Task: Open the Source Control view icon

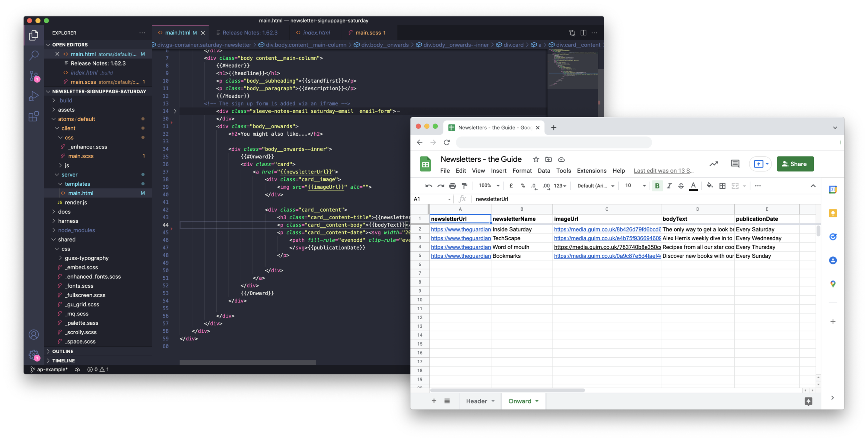Action: coord(34,76)
